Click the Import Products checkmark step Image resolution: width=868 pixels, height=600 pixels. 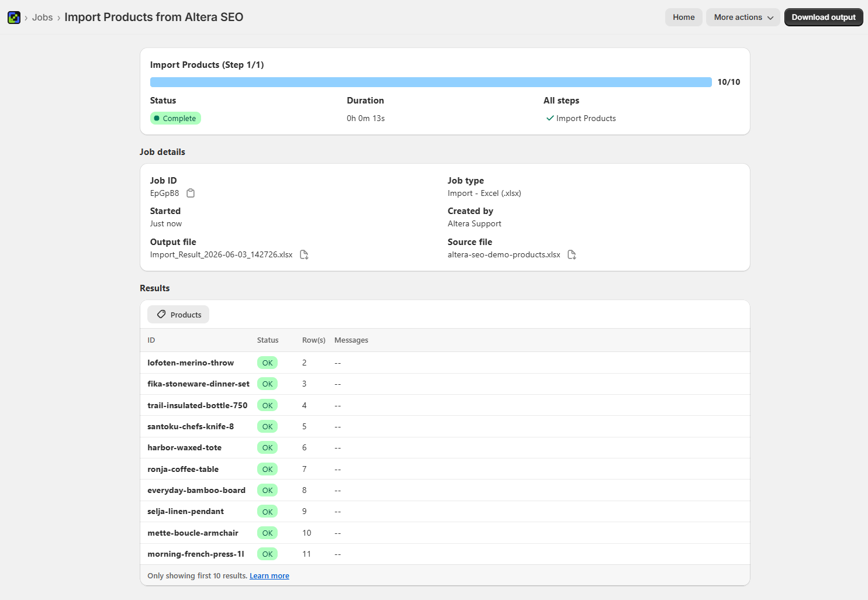click(581, 118)
